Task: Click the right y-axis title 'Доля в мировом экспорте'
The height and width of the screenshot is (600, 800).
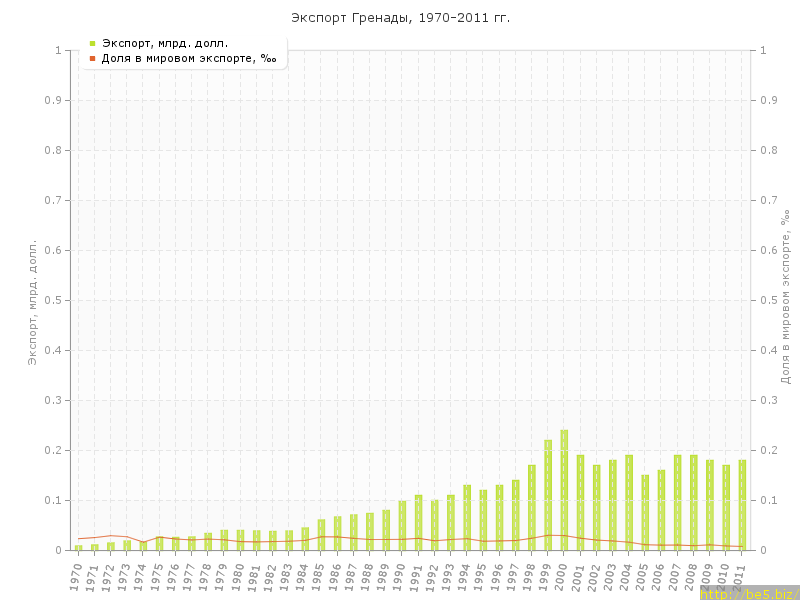Action: tap(786, 297)
